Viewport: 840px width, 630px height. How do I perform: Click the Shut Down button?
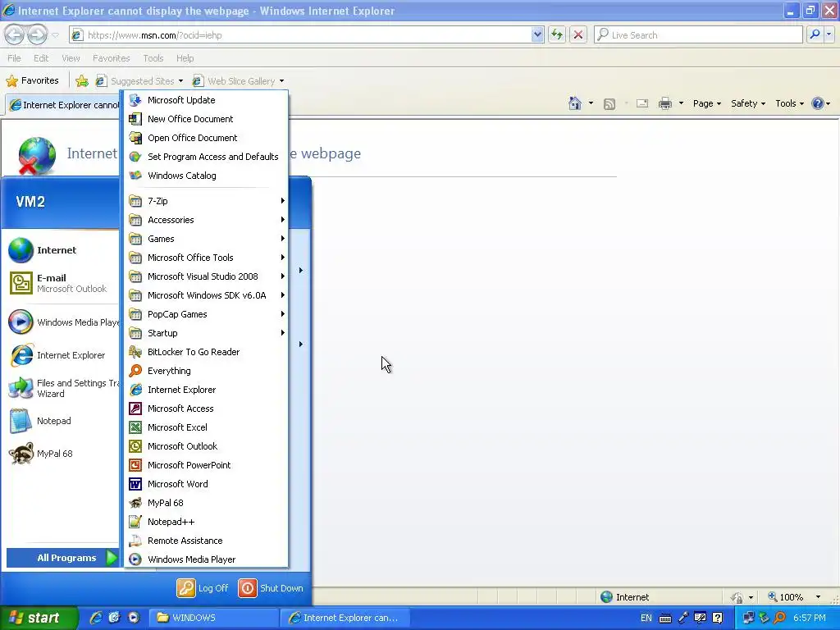pos(271,588)
